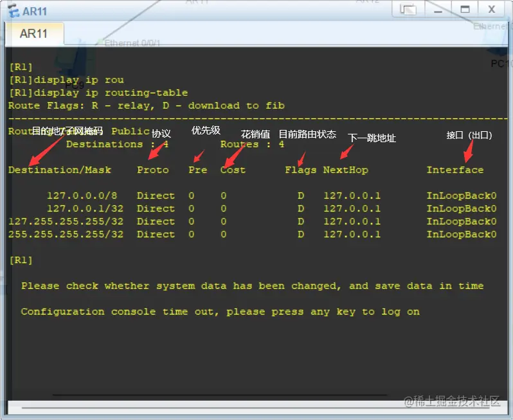Image resolution: width=513 pixels, height=420 pixels.
Task: Click the 'Please check whether system data' message
Action: point(252,286)
